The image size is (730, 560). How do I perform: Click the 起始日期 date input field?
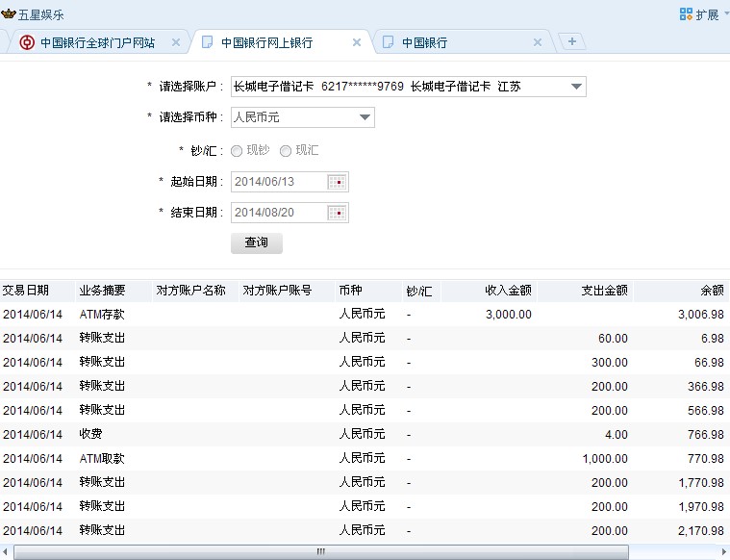279,182
